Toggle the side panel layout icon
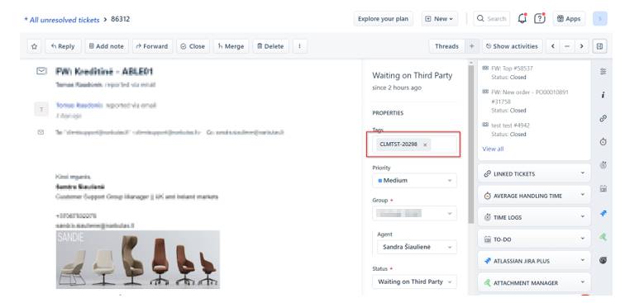This screenshot has width=644, height=303. click(599, 46)
